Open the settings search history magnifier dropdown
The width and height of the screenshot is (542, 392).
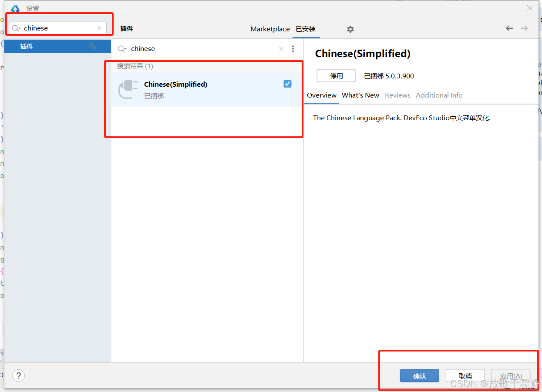tap(17, 28)
